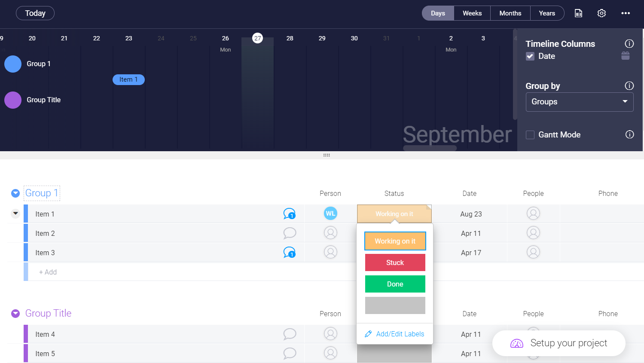Collapse Group 1 using its blue arrow
Image resolution: width=644 pixels, height=363 pixels.
pos(15,193)
